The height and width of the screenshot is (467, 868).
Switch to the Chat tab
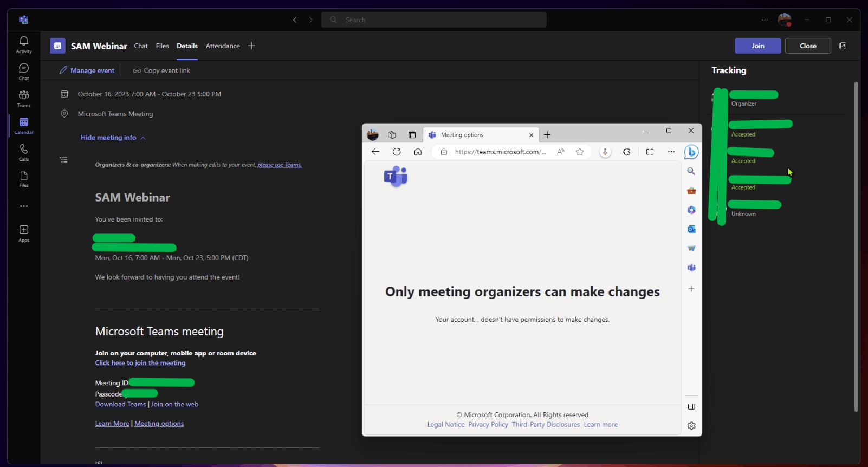[141, 46]
